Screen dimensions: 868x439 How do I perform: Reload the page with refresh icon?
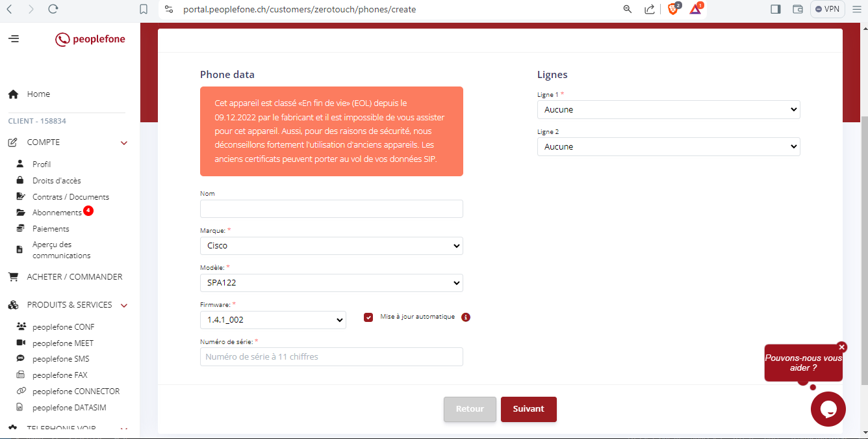click(53, 9)
